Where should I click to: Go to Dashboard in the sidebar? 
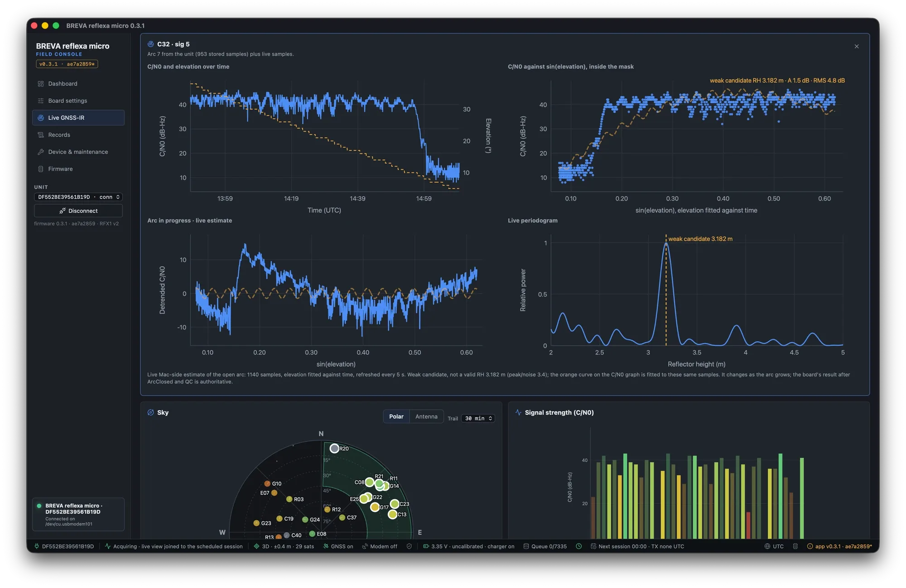coord(78,84)
